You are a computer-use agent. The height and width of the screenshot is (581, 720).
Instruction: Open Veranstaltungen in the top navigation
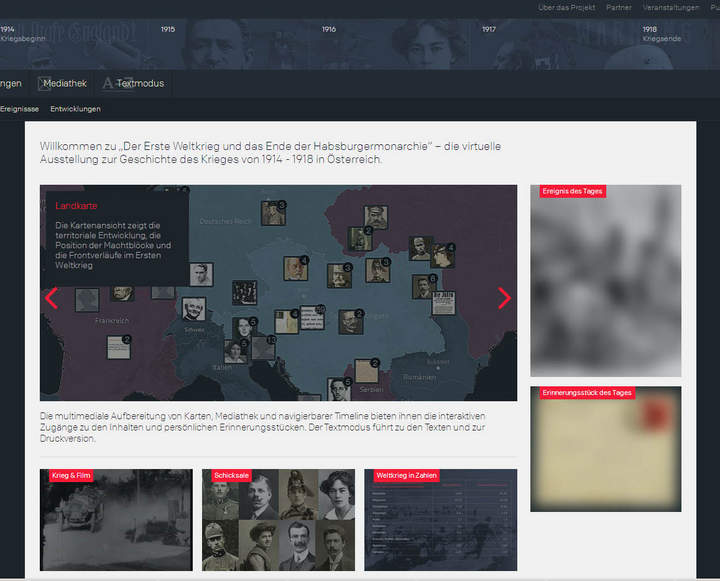click(x=671, y=7)
